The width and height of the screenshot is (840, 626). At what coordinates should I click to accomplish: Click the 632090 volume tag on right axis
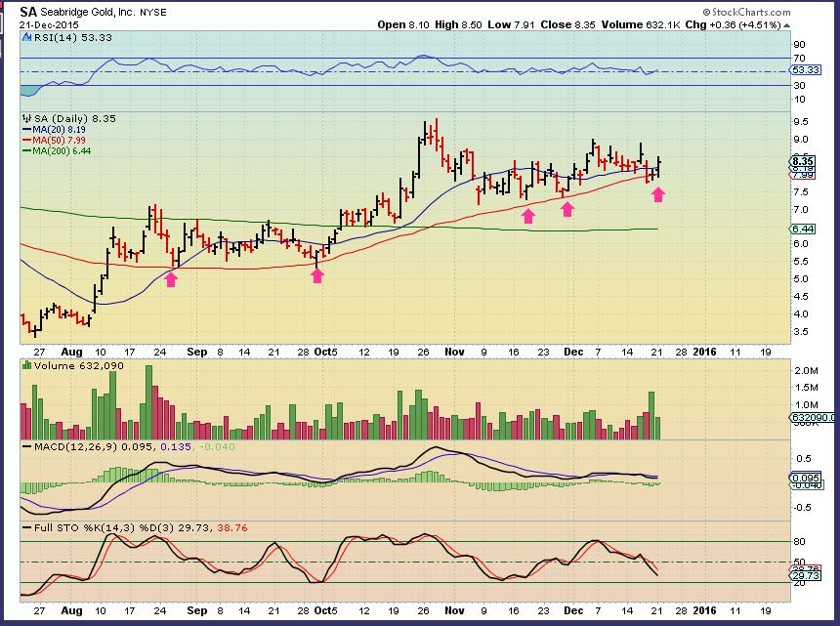(812, 417)
